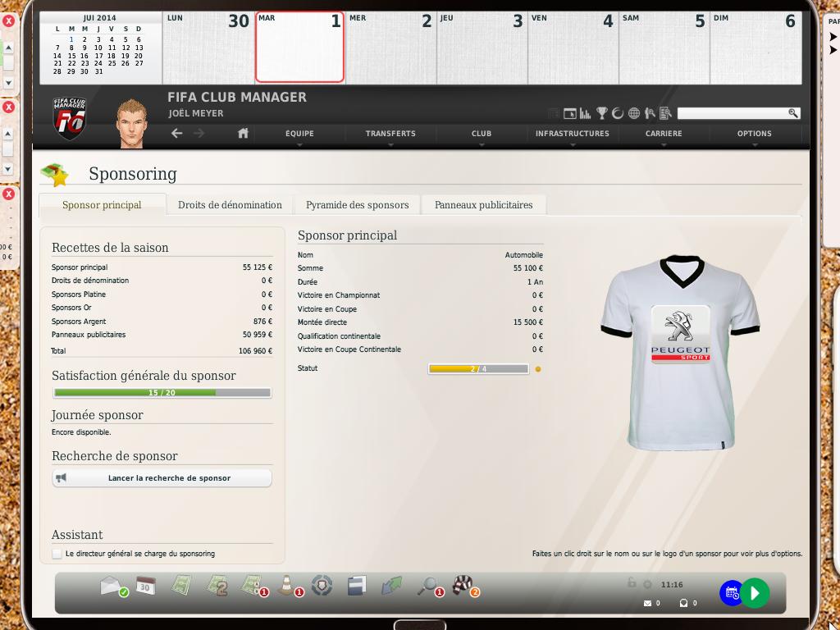Screen dimensions: 840x630
Task: Close the third left side panel (red X)
Action: coord(8,194)
